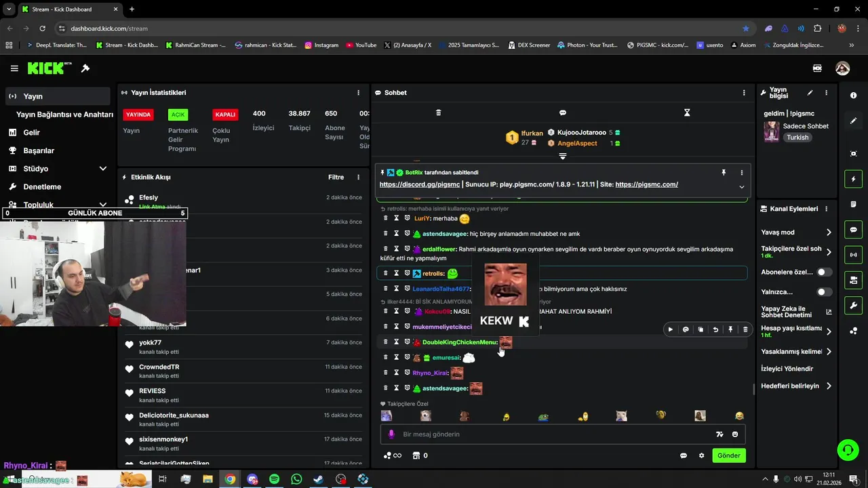Click the hourglass icon in Sohbet toolbar
The width and height of the screenshot is (868, 488).
point(687,113)
